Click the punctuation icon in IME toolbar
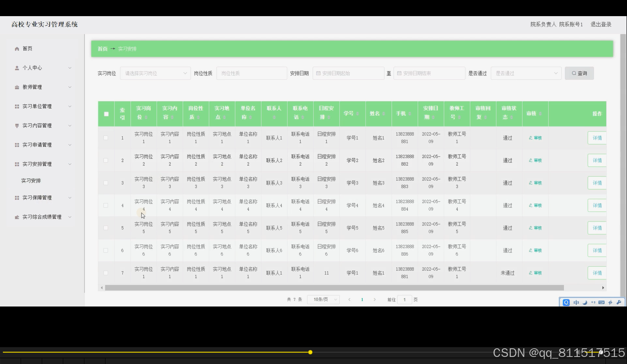This screenshot has height=364, width=627. (593, 302)
